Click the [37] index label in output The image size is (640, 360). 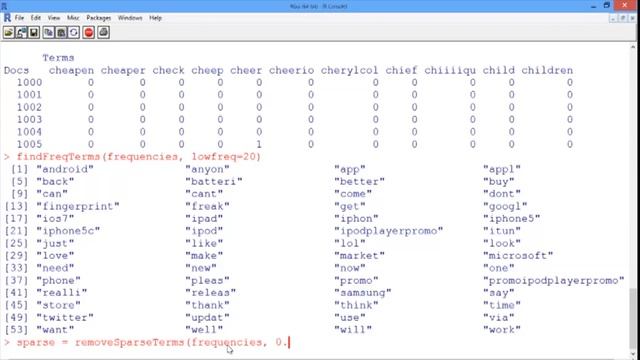(x=16, y=280)
